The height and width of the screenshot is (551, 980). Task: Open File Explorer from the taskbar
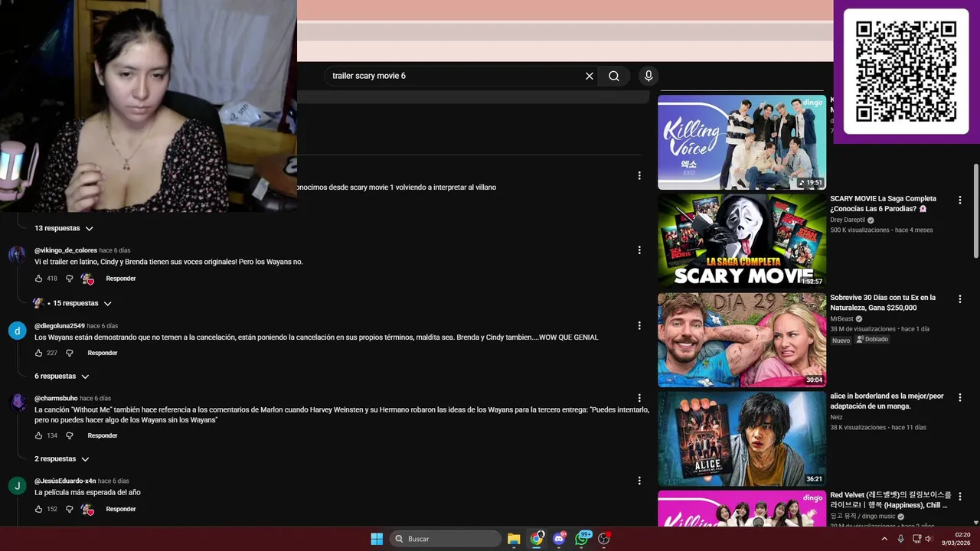coord(514,539)
